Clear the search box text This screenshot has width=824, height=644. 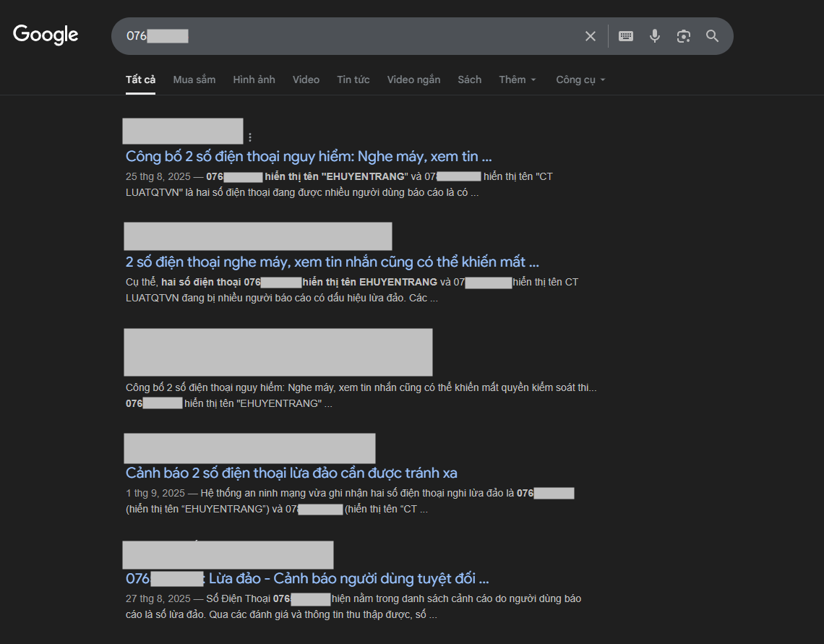click(591, 36)
